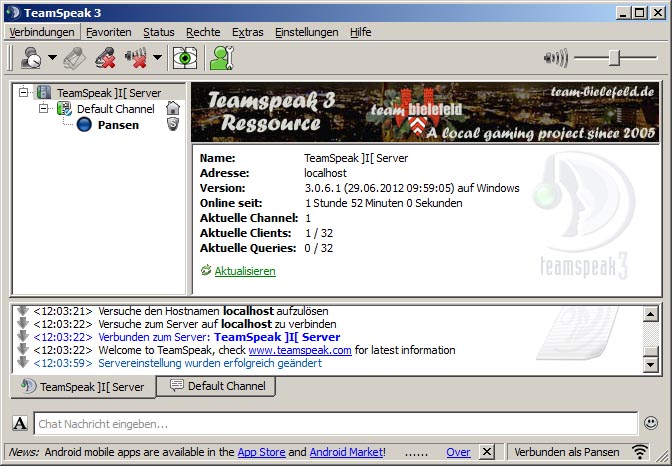Click Aktuelle Queries value '0 / 32'

[318, 248]
